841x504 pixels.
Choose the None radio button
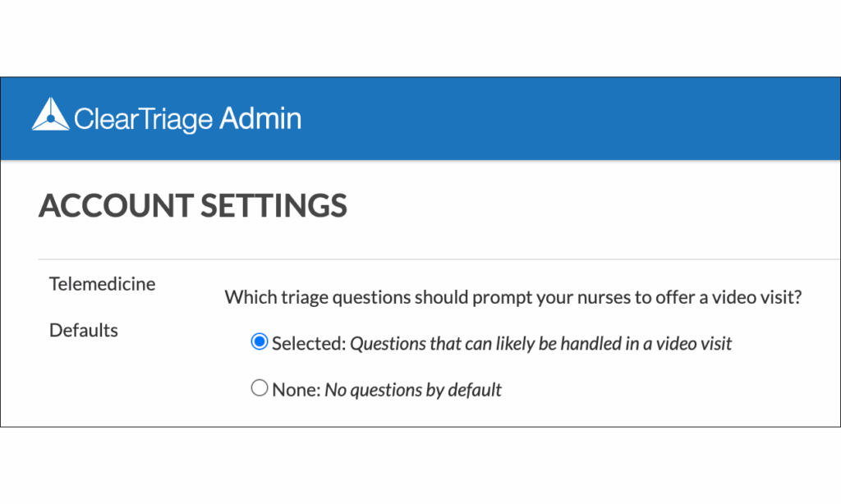pyautogui.click(x=260, y=388)
